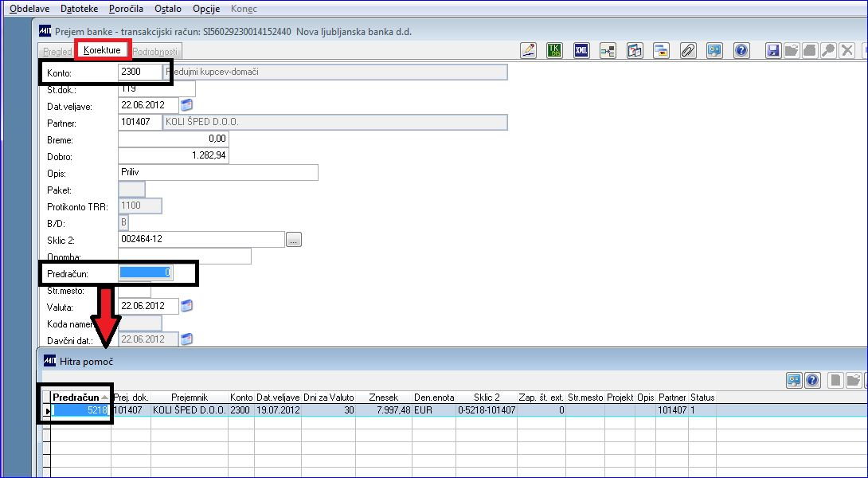Select predračun cell 5218 in grid
Image resolution: width=868 pixels, height=478 pixels.
coord(80,410)
